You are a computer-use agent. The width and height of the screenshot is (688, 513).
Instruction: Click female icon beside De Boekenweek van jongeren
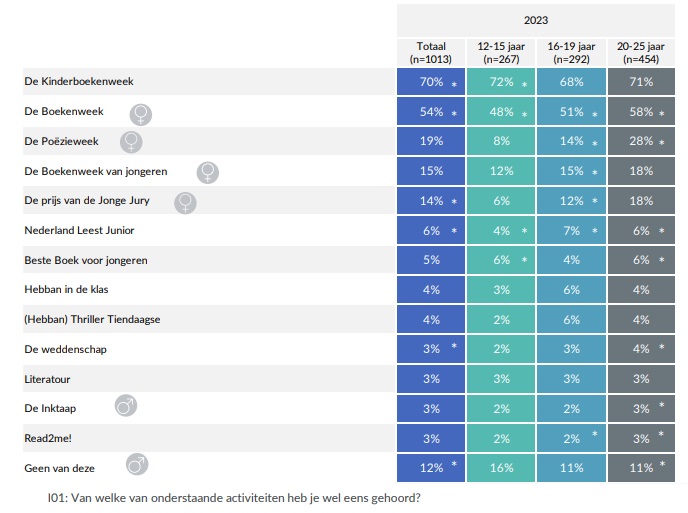pos(208,172)
